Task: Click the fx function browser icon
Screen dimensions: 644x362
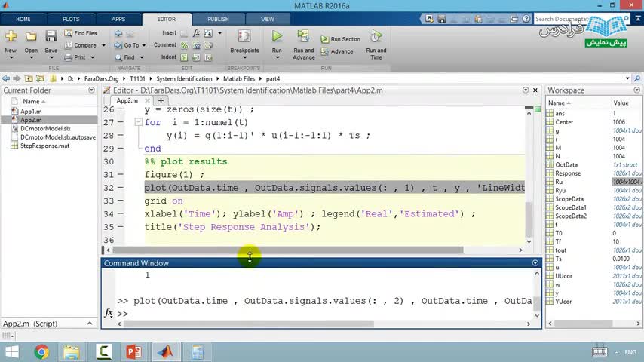Action: click(x=108, y=313)
